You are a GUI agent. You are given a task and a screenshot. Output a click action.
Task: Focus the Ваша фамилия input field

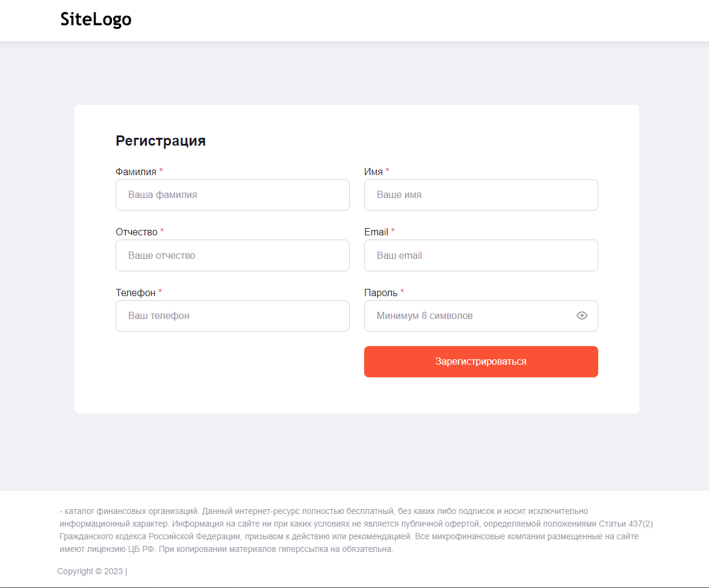coord(232,195)
